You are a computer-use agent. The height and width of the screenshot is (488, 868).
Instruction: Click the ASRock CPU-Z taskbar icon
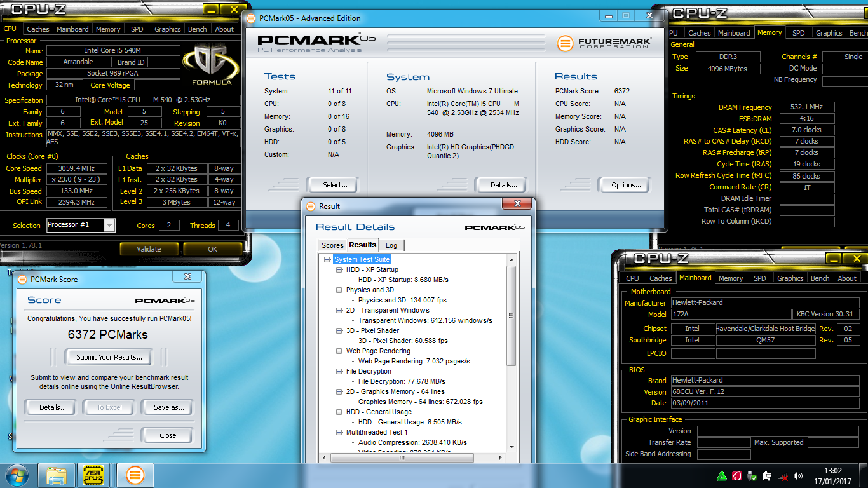pyautogui.click(x=95, y=475)
